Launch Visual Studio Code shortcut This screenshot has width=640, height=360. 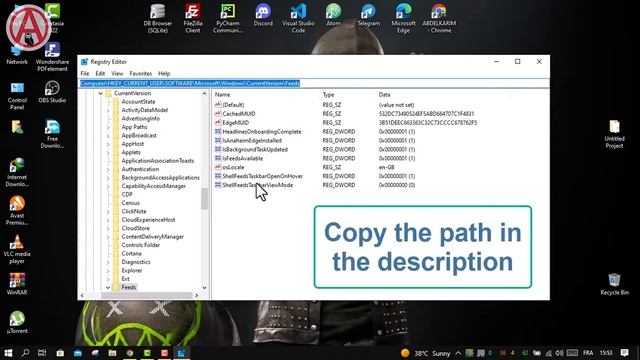(298, 18)
